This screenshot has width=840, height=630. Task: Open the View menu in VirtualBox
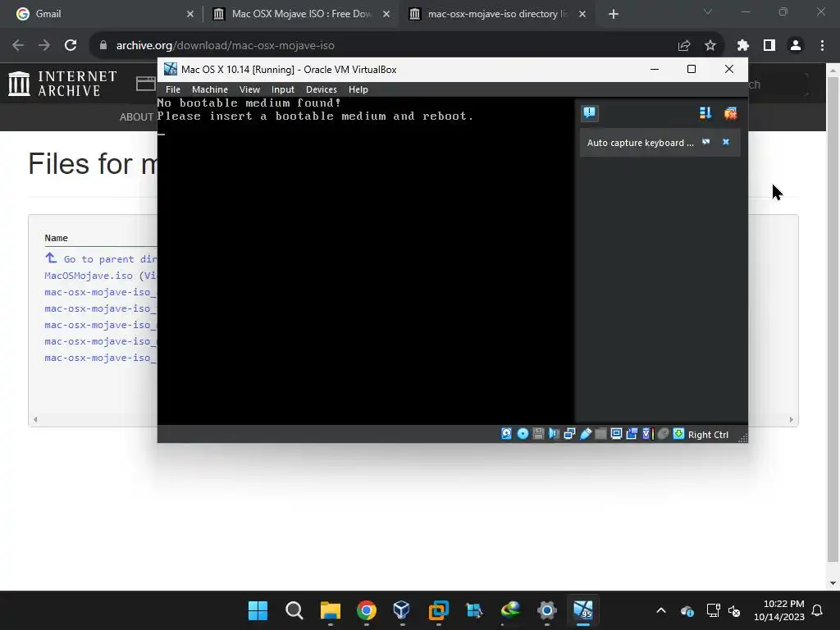point(249,89)
